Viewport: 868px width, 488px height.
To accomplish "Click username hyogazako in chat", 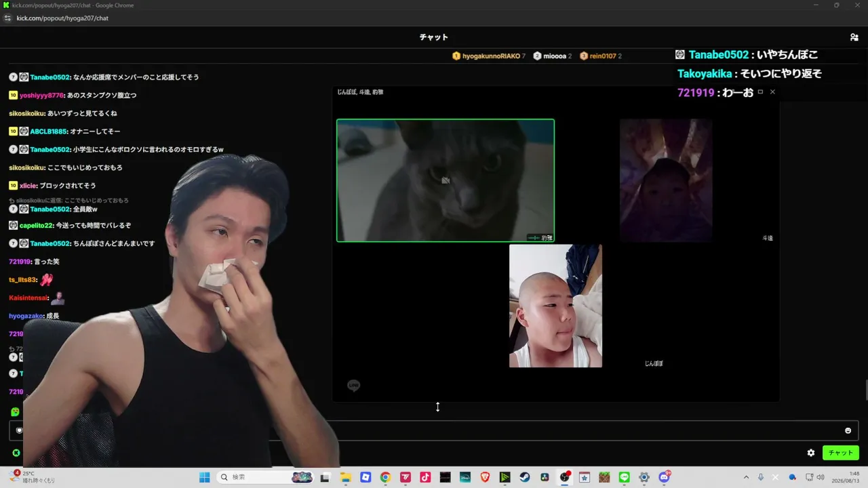I will [x=26, y=317].
